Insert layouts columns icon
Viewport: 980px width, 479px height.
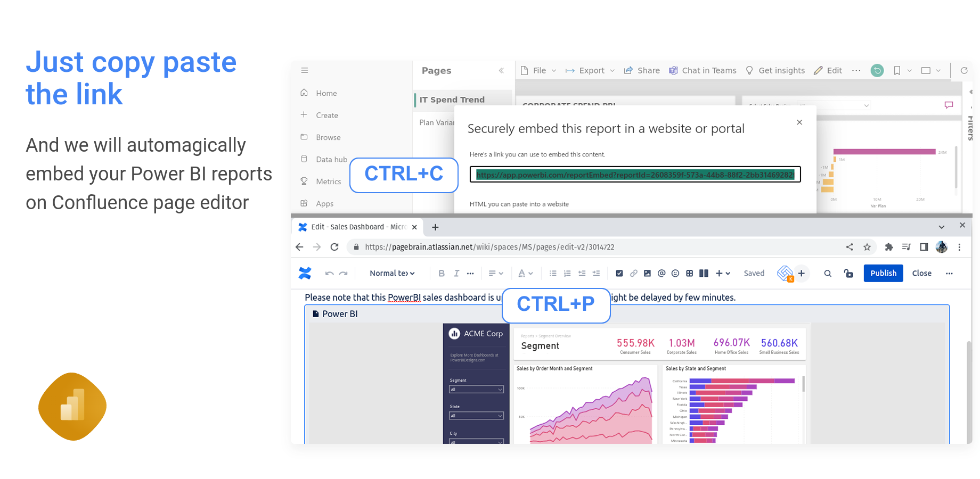(x=704, y=273)
